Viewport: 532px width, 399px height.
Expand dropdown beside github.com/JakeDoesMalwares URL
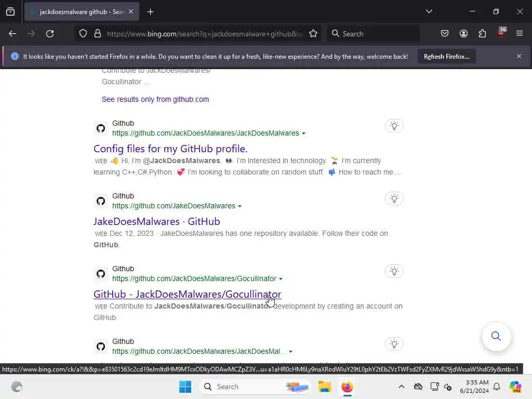[x=240, y=206]
